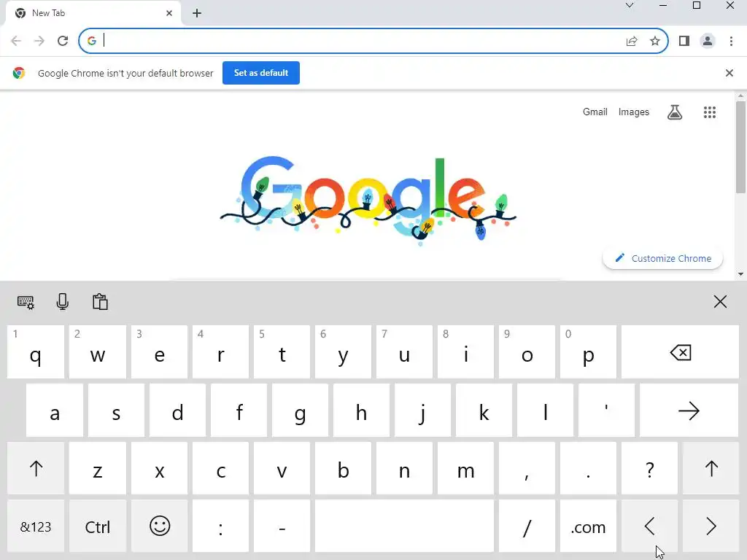747x560 pixels.
Task: Tap the emoji smiley key
Action: tap(160, 526)
